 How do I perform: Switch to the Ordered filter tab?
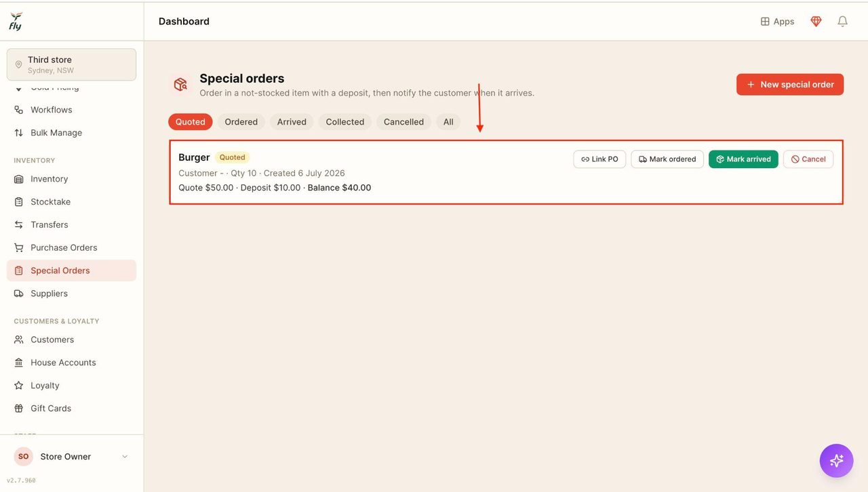tap(241, 122)
